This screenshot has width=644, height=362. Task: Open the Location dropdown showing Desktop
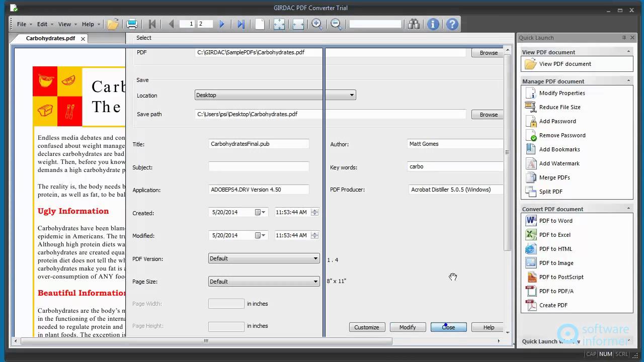pos(275,95)
